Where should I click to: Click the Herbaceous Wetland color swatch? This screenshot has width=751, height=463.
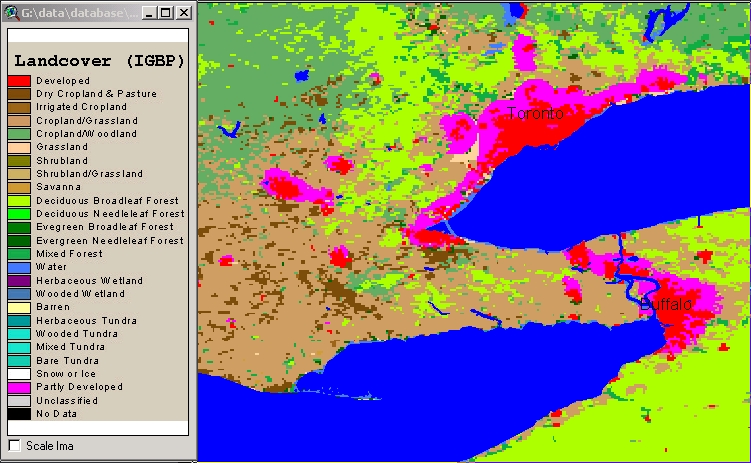point(19,281)
